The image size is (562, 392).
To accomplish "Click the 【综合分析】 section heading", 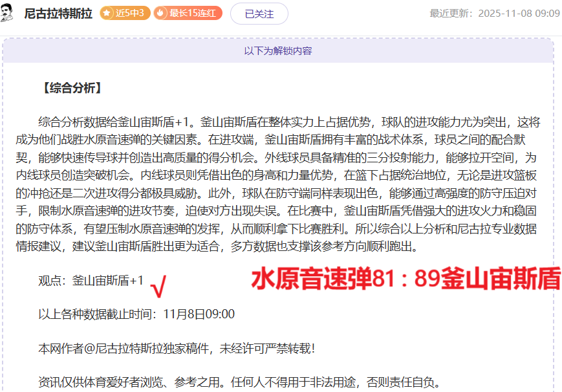I will pyautogui.click(x=70, y=88).
